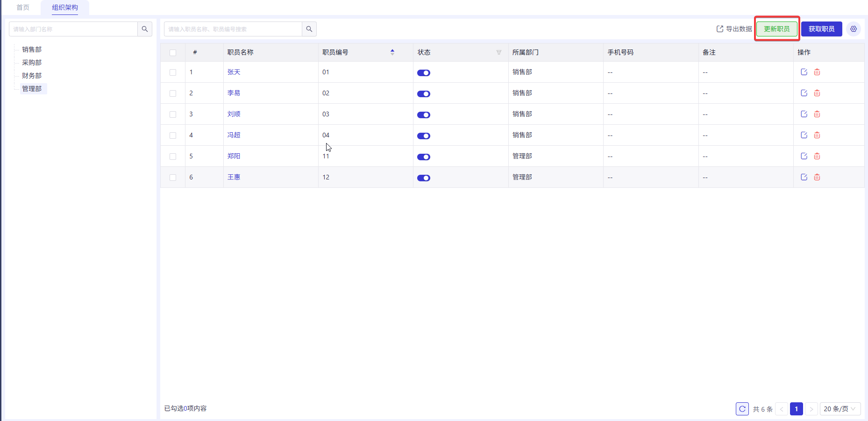Open employee link 刘顺
This screenshot has height=421, width=868.
(x=234, y=114)
